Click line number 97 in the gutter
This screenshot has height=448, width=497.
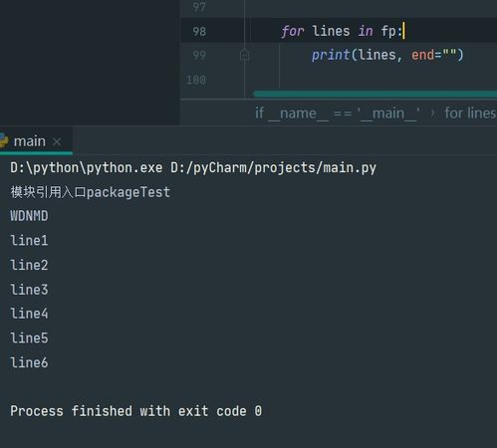pos(199,7)
